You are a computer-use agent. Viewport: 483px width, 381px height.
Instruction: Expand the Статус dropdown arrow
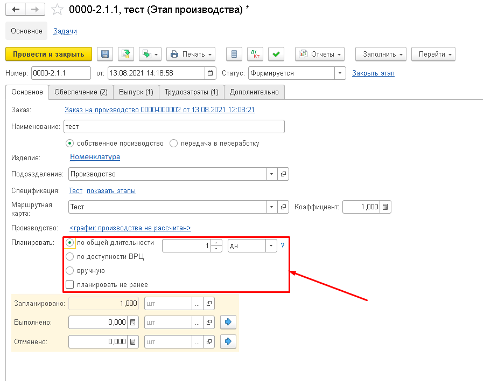tap(340, 73)
